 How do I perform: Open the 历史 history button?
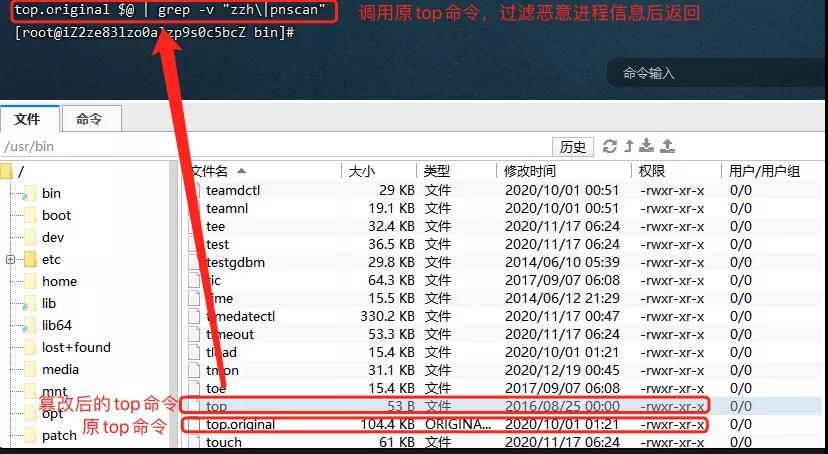tap(573, 147)
